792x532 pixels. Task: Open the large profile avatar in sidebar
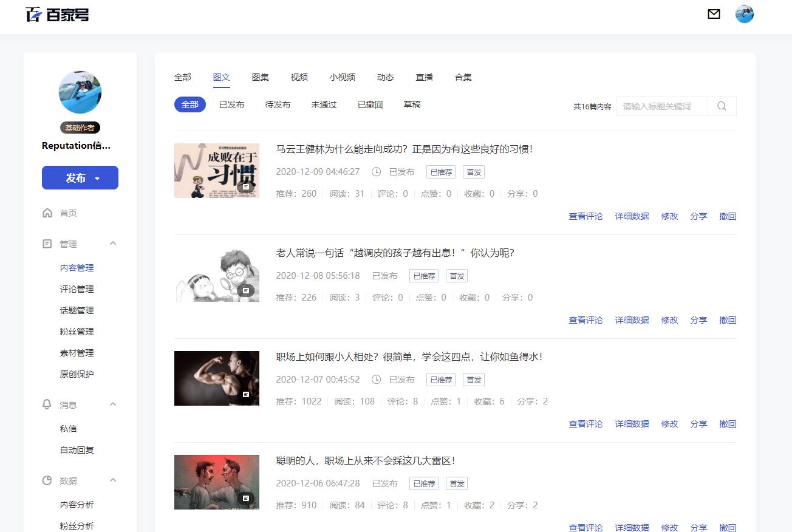(80, 92)
